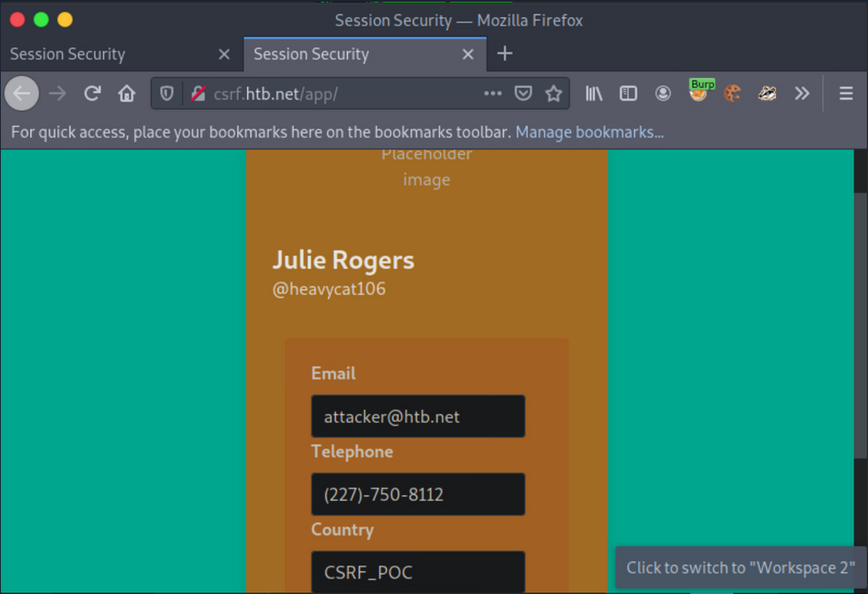Go to the Firefox home page
Viewport: 868px width, 594px height.
tap(127, 94)
